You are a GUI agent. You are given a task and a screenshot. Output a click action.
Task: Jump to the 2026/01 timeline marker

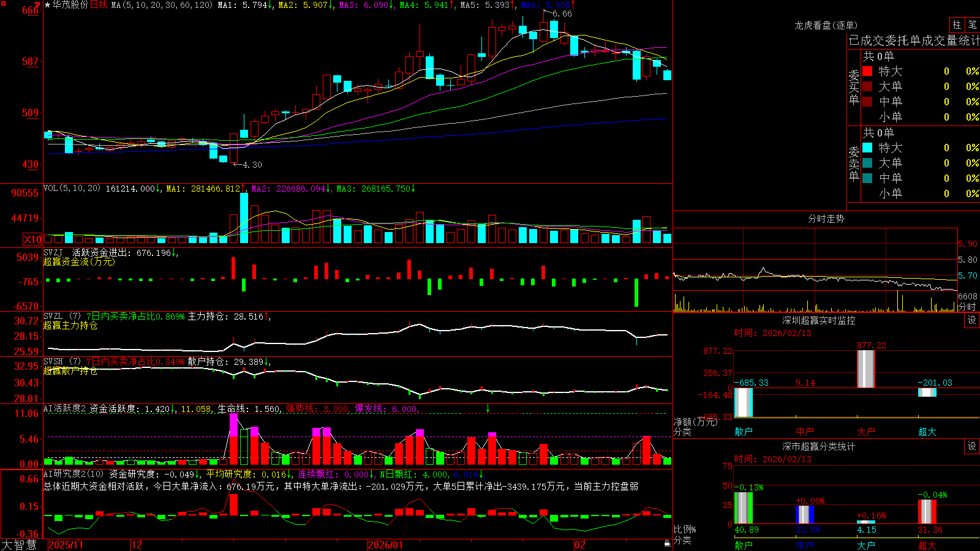pyautogui.click(x=386, y=545)
